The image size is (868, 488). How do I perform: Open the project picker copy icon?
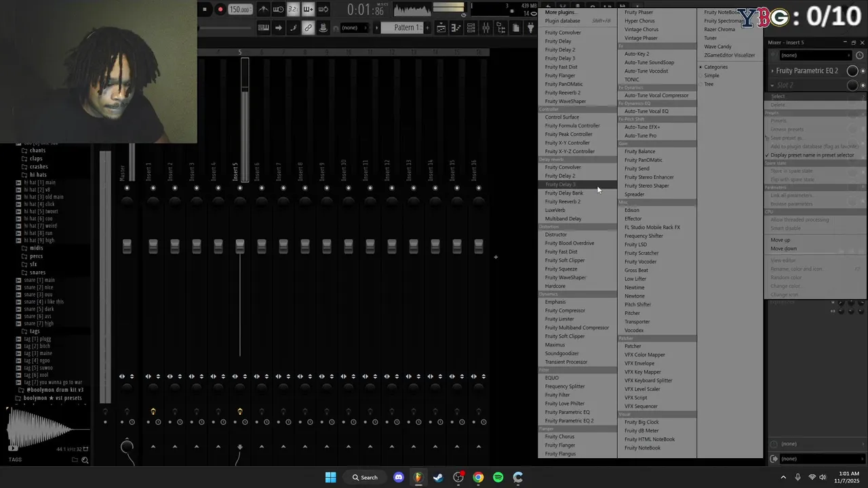[x=516, y=28]
